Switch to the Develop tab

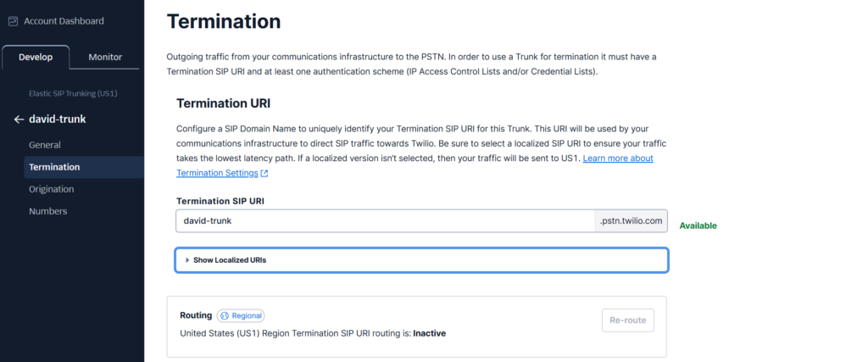(x=36, y=57)
